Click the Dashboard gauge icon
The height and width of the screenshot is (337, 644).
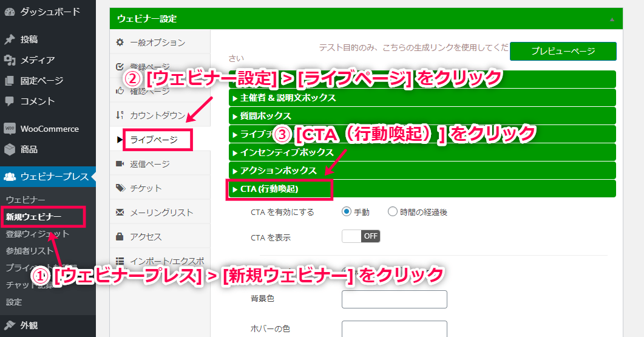10,12
